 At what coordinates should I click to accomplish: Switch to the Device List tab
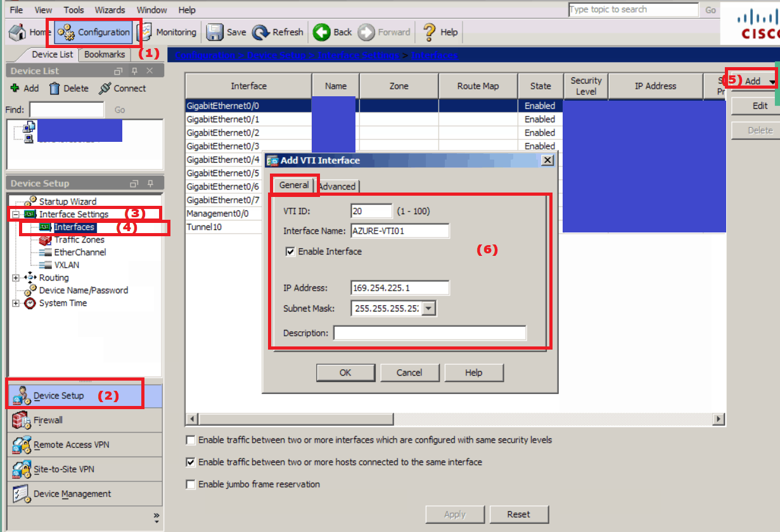point(52,54)
